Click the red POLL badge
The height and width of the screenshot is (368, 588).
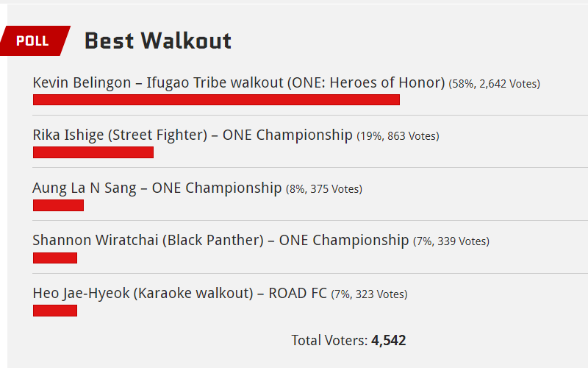pyautogui.click(x=35, y=41)
